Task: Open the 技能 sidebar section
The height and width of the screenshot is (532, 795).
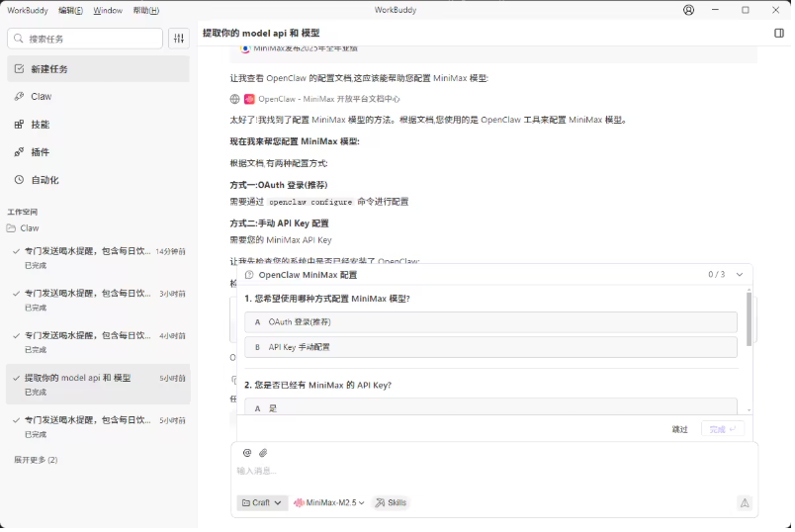Action: tap(98, 125)
